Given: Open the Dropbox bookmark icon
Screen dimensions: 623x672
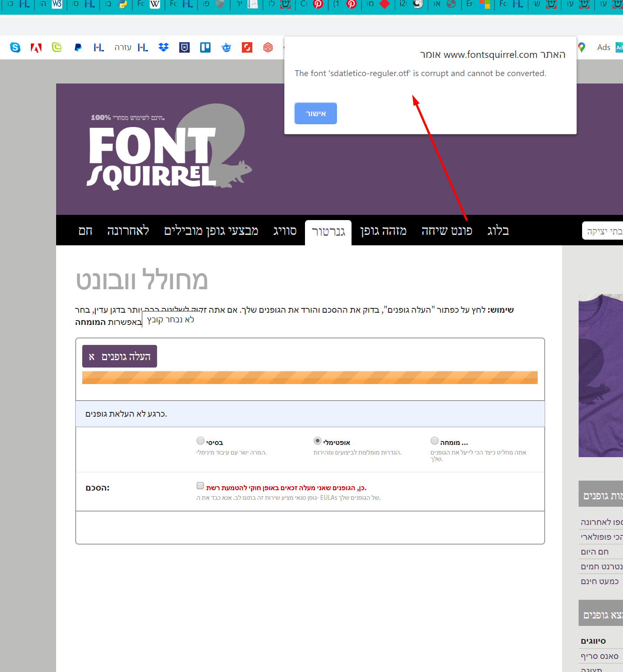Looking at the screenshot, I should point(164,47).
